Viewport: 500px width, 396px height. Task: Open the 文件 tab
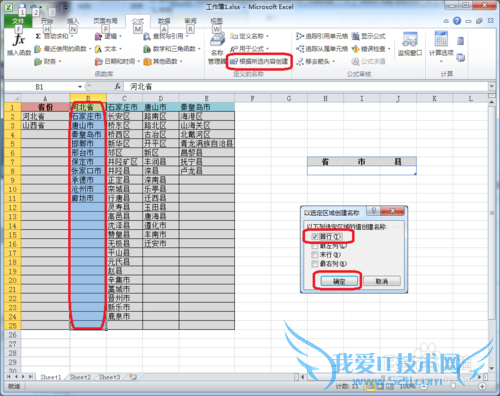[18, 21]
